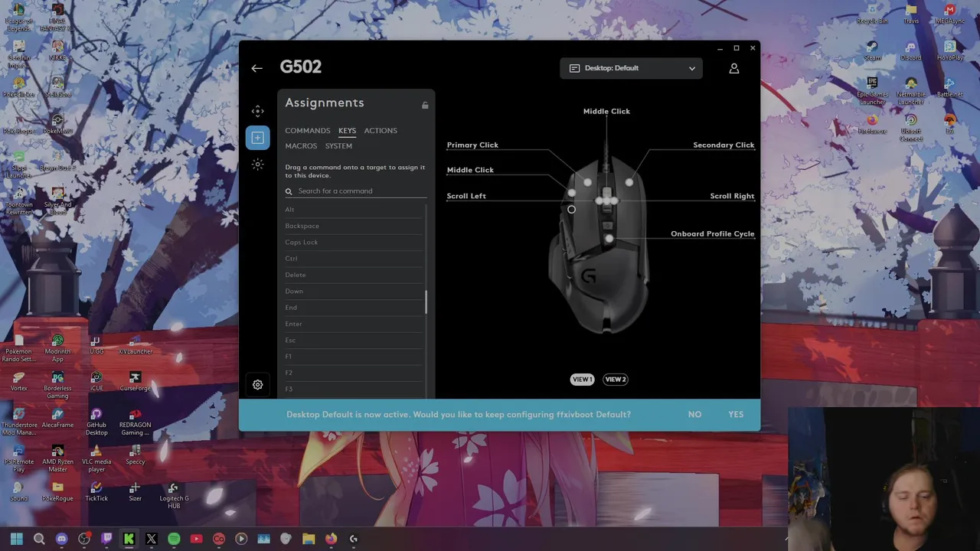Open the Desktop: Default profile dropdown

pos(631,68)
